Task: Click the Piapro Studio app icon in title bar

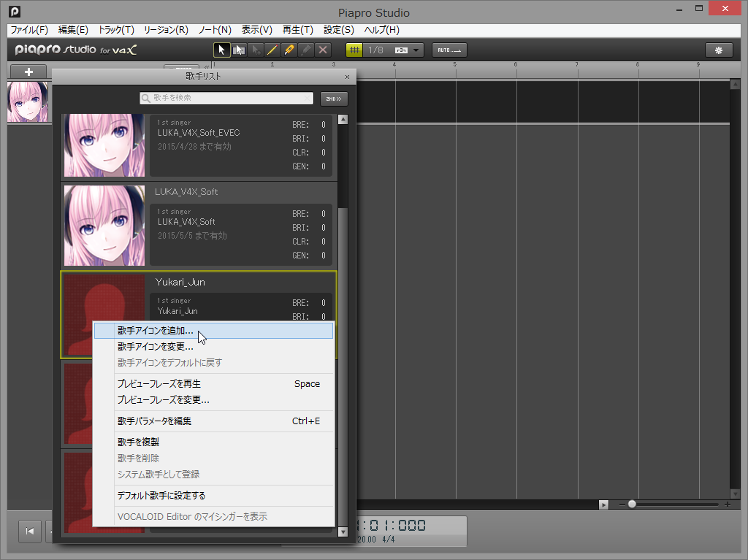Action: [15, 12]
